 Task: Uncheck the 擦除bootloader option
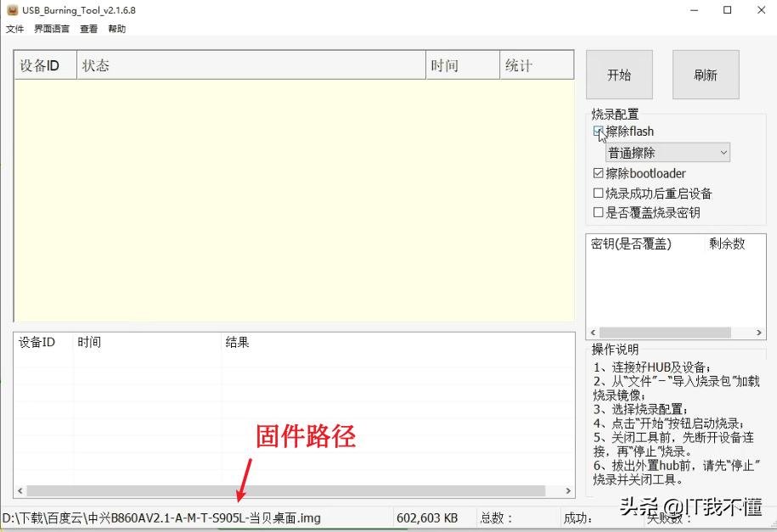point(599,173)
